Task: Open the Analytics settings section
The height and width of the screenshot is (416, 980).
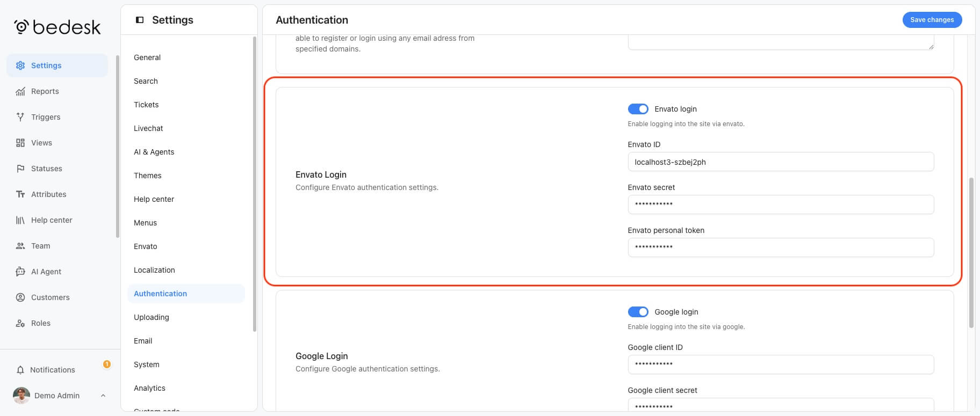Action: pyautogui.click(x=186, y=388)
